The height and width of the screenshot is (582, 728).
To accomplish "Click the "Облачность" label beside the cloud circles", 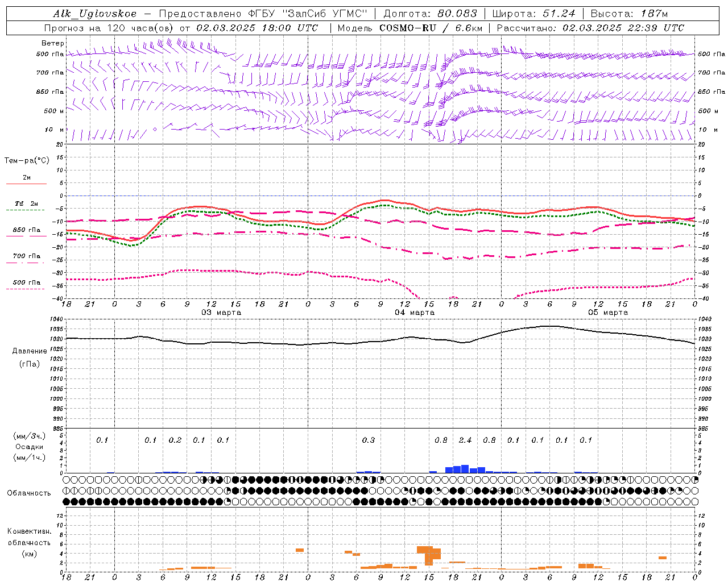I will pos(29,493).
